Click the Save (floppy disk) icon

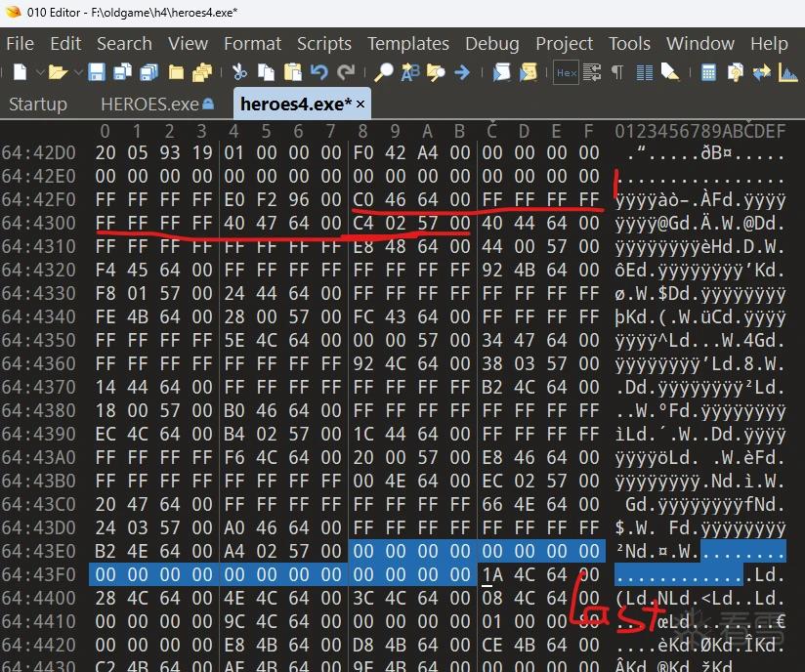tap(97, 72)
